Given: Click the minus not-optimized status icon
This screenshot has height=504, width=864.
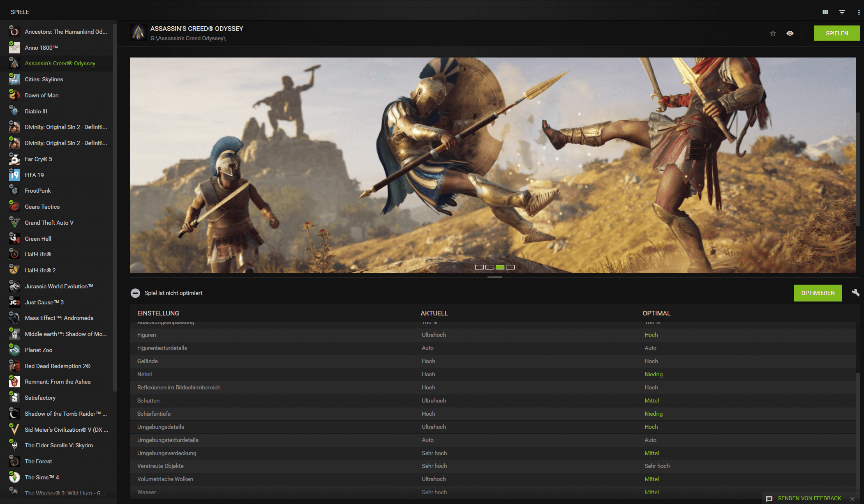Looking at the screenshot, I should click(135, 293).
